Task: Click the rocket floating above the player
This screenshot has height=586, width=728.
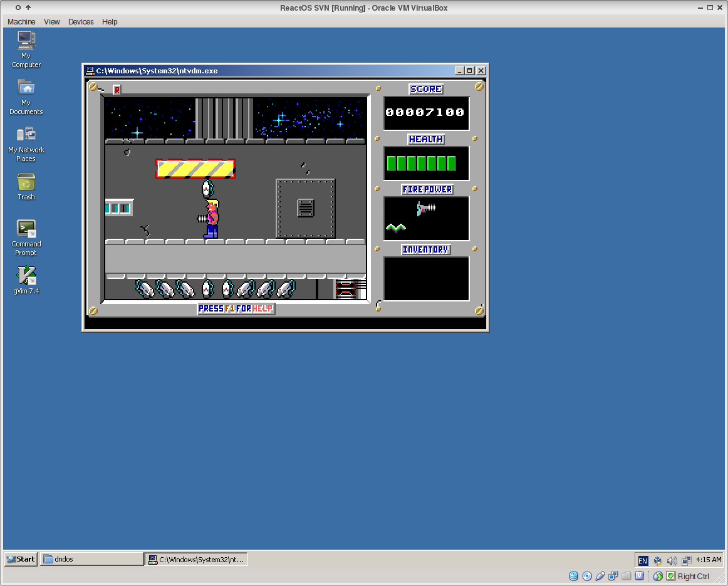Action: coord(207,189)
